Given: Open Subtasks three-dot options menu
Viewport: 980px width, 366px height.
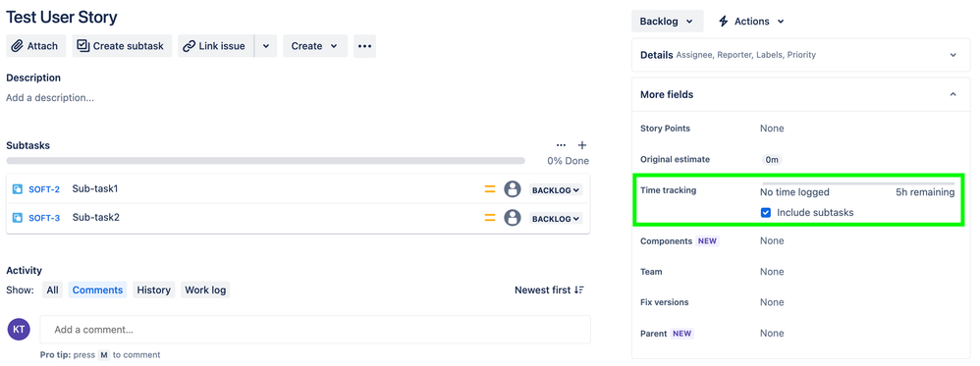Looking at the screenshot, I should [x=562, y=145].
